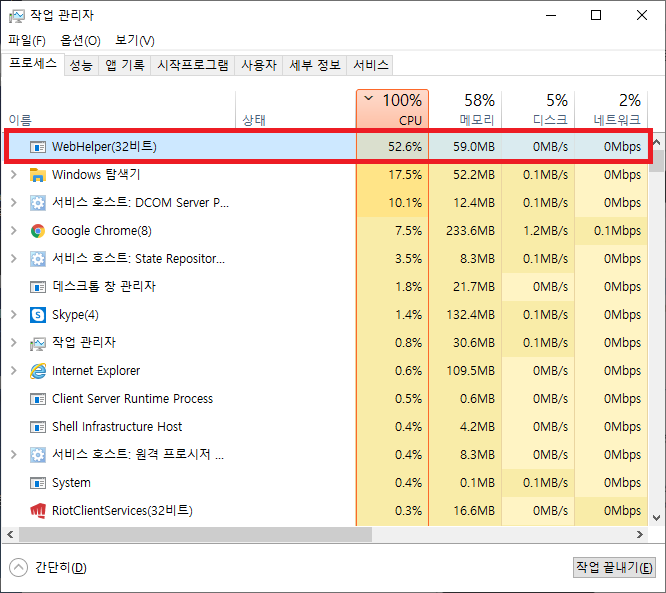The width and height of the screenshot is (666, 593).
Task: Click the horizontal scrollbar right arrow
Action: pos(640,535)
